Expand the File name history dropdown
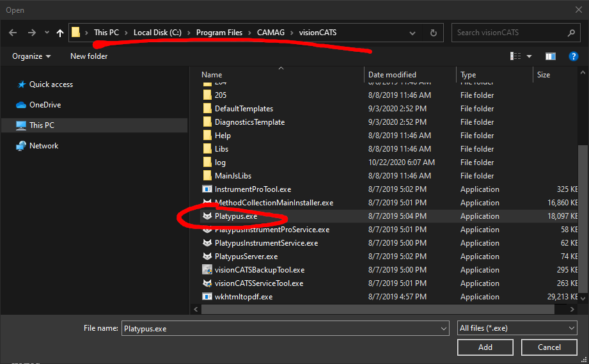 [x=444, y=328]
